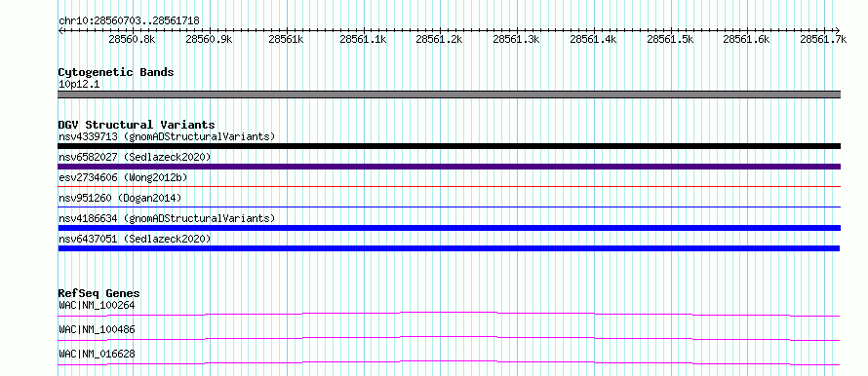868x376 pixels.
Task: Select the gray 10p12.1 cytogenetic band bar
Action: click(450, 94)
